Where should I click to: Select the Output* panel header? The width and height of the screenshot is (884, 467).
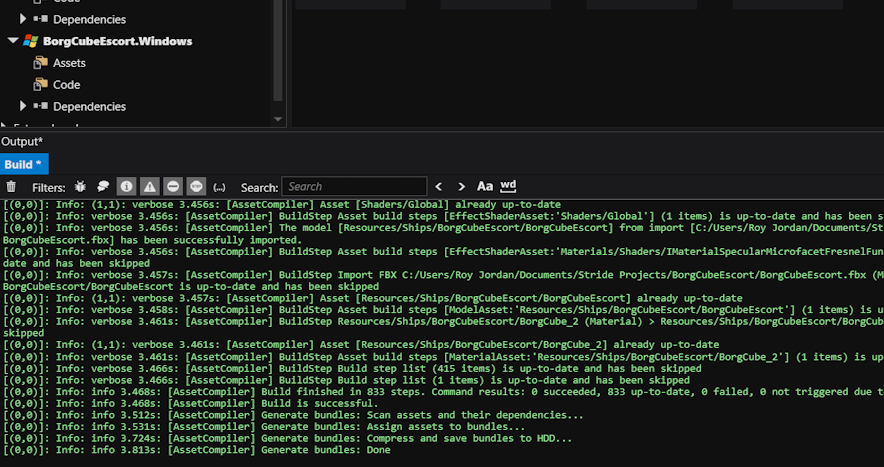(22, 142)
